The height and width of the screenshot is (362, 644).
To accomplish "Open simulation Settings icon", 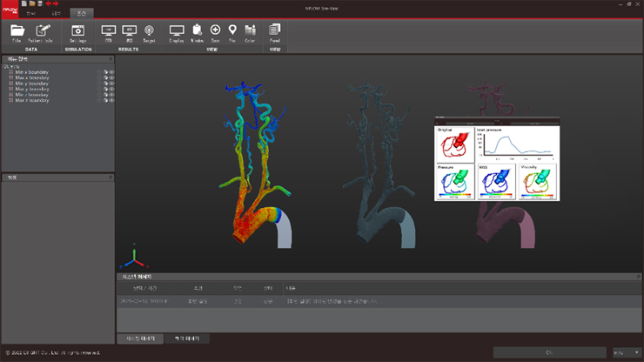I will tap(77, 32).
